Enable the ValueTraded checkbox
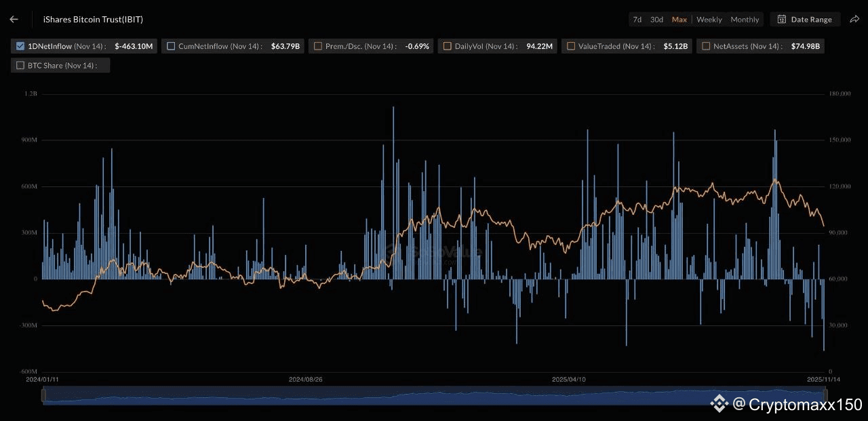Viewport: 868px width, 421px height. 571,47
